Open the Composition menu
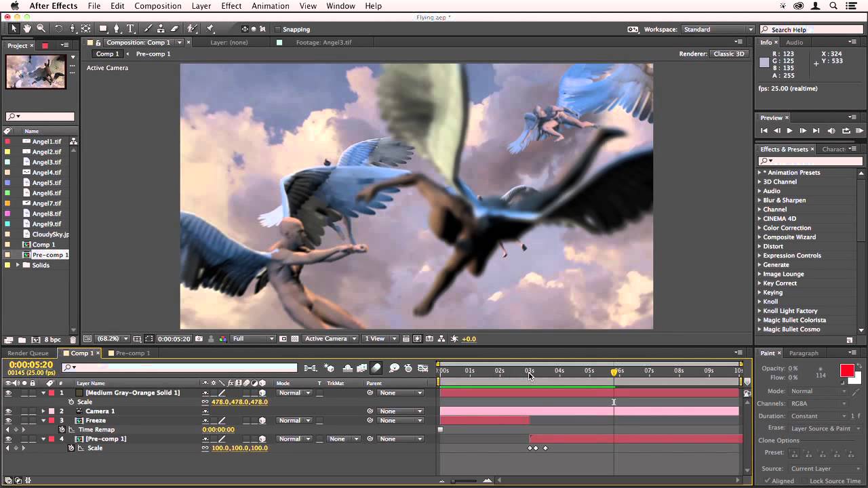Viewport: 868px width, 488px height. tap(157, 6)
